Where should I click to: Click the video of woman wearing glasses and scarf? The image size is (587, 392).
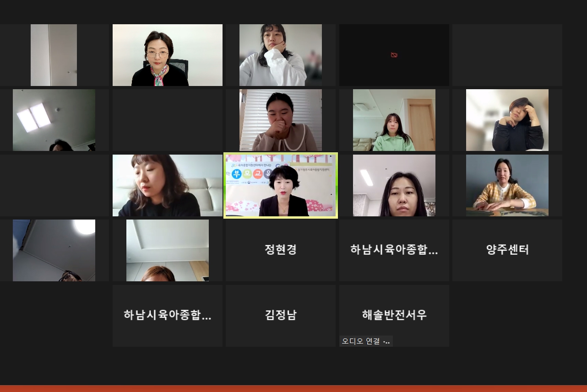(168, 55)
